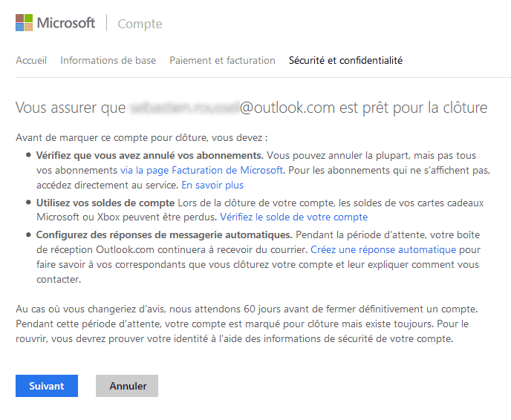This screenshot has width=511, height=420.
Task: Open the Compte header link
Action: pos(140,24)
